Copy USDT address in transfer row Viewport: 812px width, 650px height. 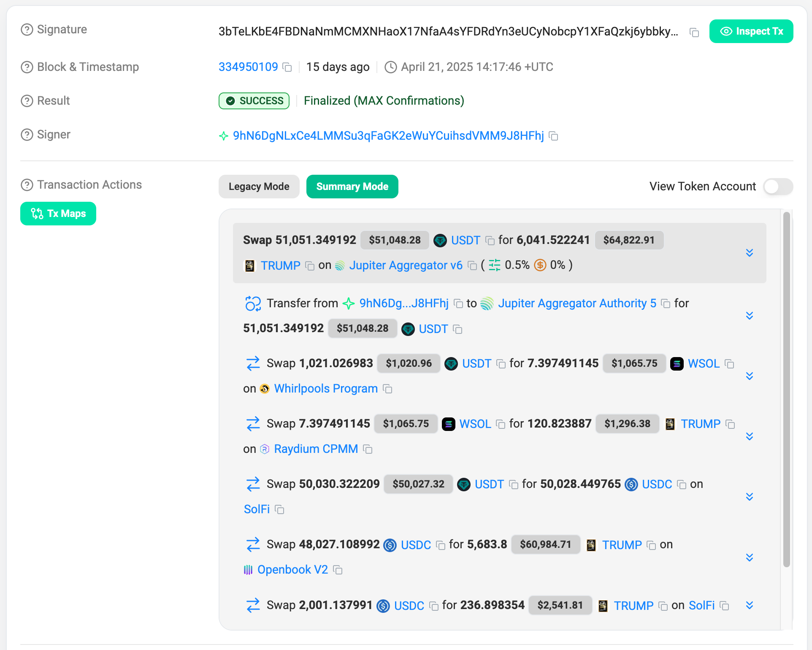coord(457,329)
